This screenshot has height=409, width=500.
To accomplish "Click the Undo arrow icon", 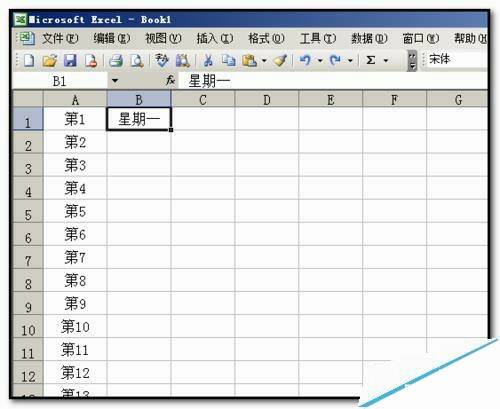I will point(305,60).
